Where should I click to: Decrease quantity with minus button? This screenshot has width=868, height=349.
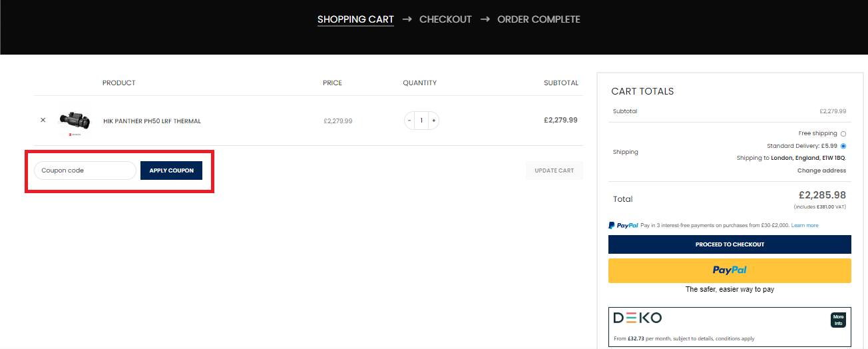pos(409,121)
